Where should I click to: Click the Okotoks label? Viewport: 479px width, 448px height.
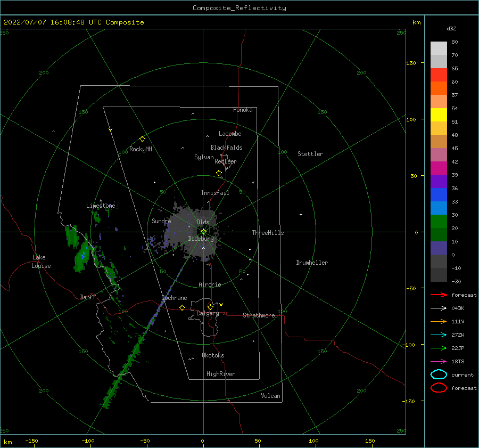[x=213, y=355]
